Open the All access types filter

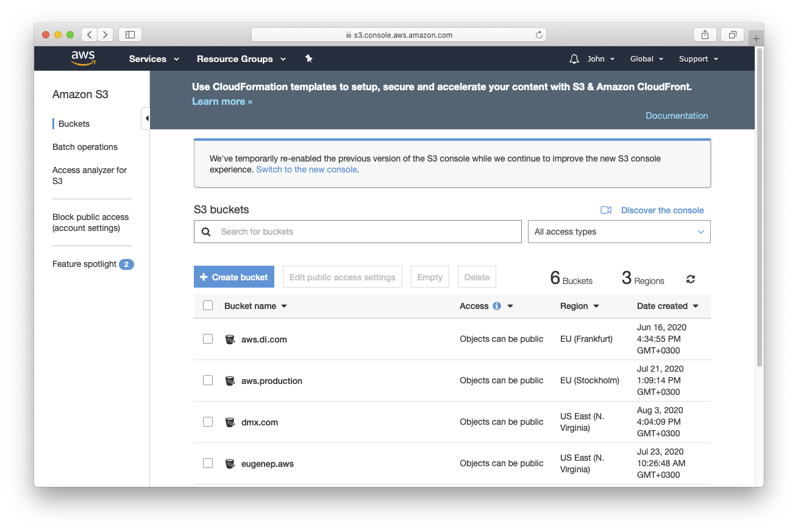pyautogui.click(x=619, y=232)
